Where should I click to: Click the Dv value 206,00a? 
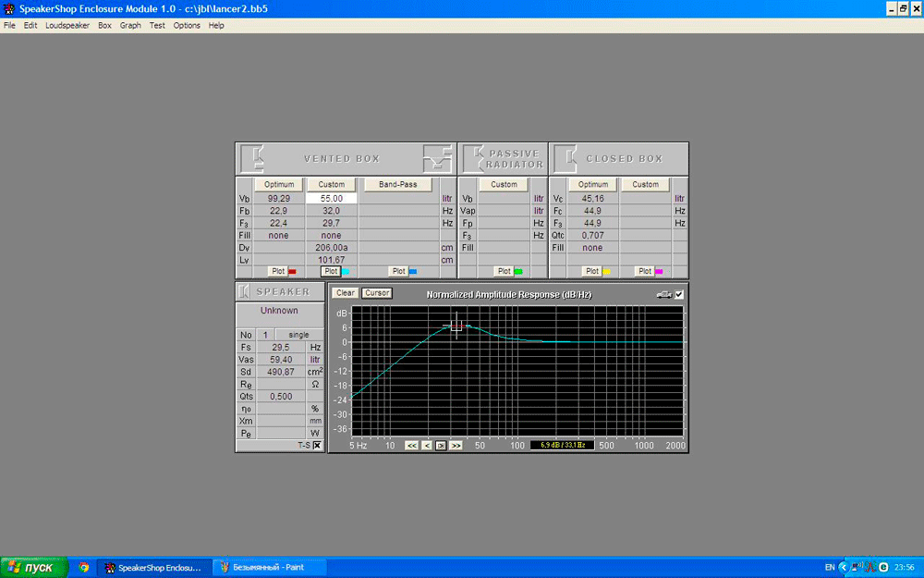point(331,248)
